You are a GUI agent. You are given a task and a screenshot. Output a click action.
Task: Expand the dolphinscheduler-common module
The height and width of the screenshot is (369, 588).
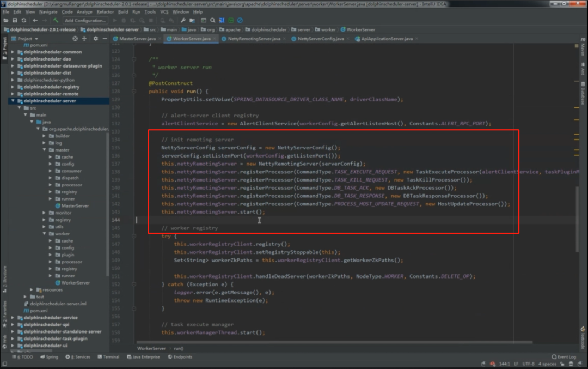(13, 52)
